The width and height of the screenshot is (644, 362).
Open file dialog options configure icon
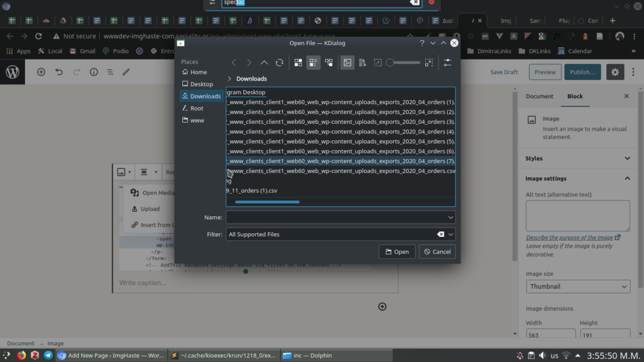point(447,63)
